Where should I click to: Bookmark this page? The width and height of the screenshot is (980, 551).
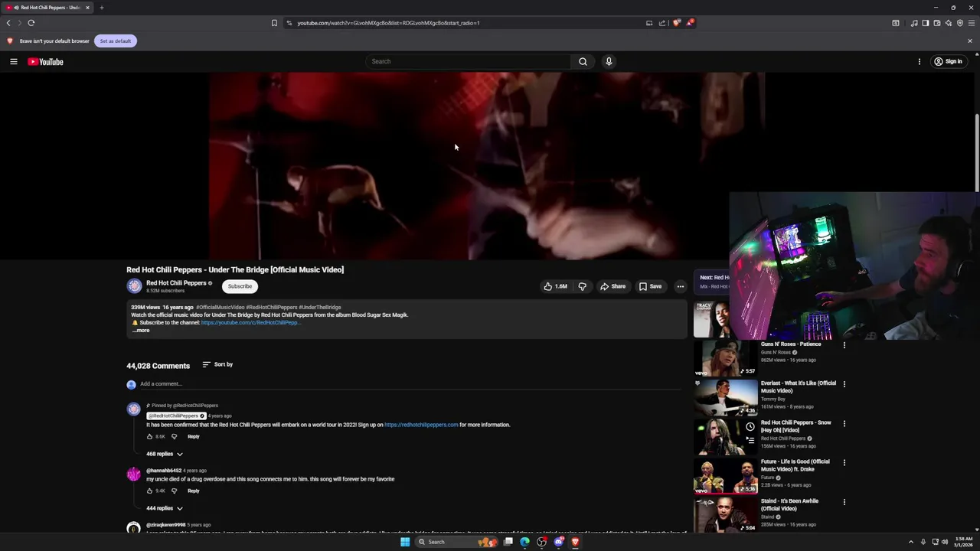point(274,23)
